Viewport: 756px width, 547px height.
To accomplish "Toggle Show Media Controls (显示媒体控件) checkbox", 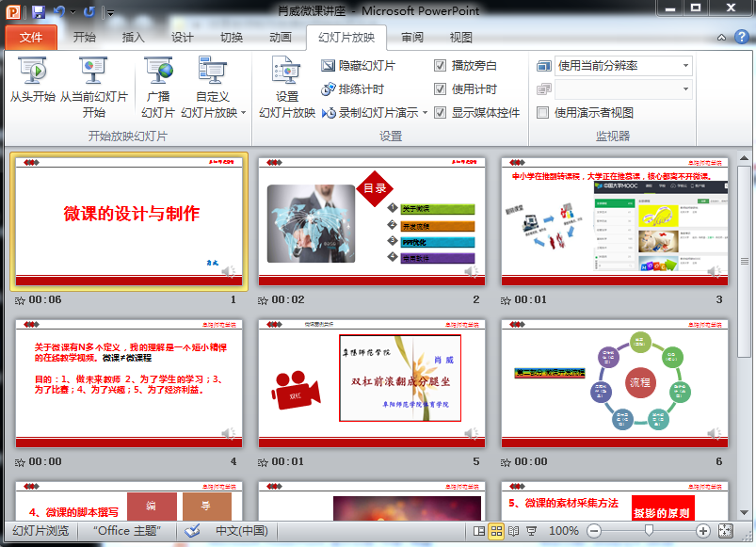I will tap(441, 113).
